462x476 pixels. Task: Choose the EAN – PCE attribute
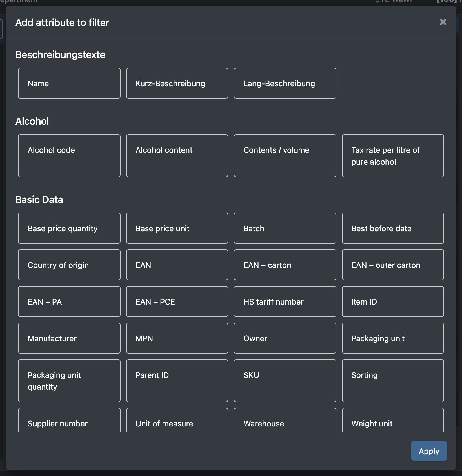tap(177, 301)
